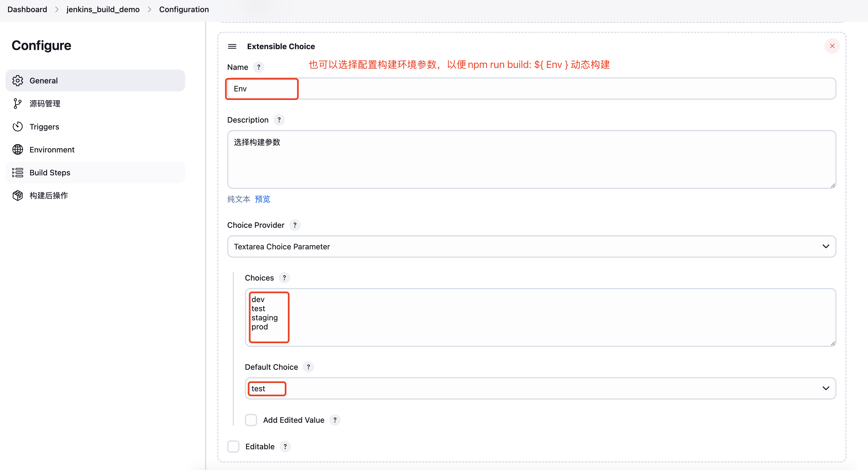The height and width of the screenshot is (470, 868).
Task: Open the General section in sidebar
Action: pos(95,80)
